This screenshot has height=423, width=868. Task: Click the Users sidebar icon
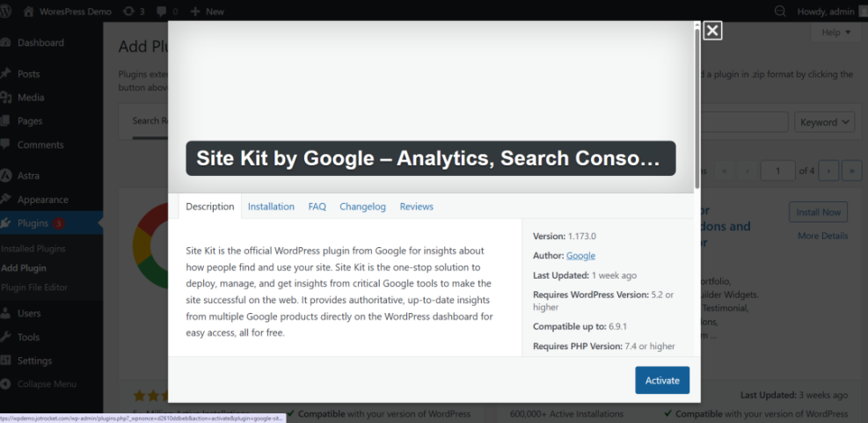[5, 313]
